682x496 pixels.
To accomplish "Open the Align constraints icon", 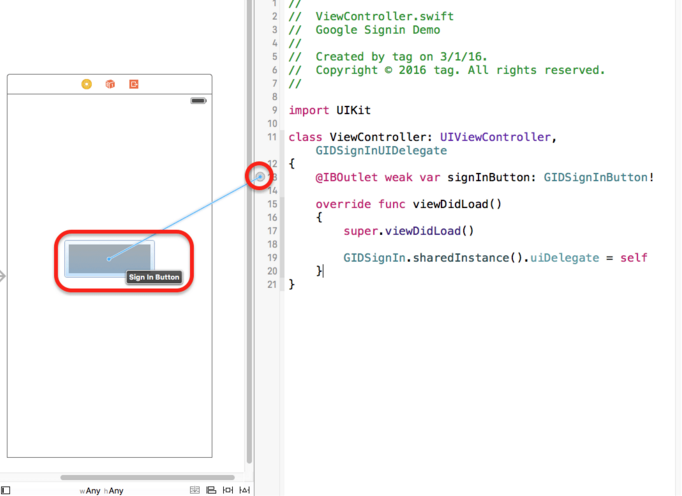I will coord(211,490).
